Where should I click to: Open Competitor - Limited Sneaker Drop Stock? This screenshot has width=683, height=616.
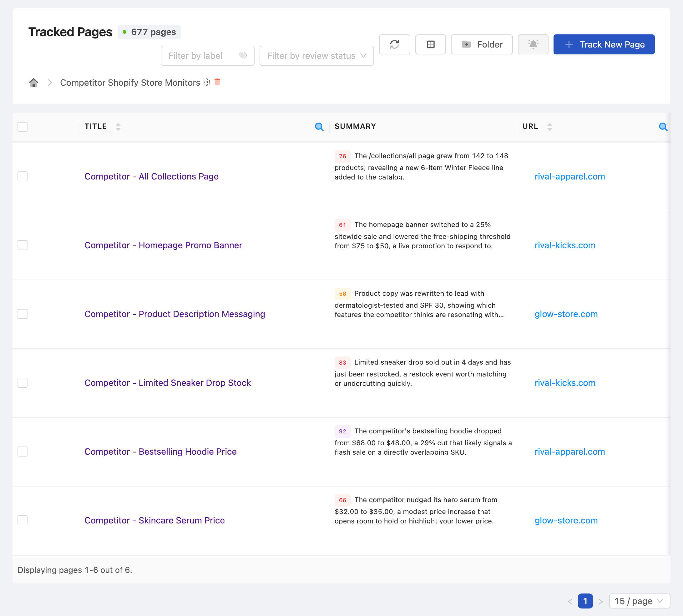tap(168, 383)
